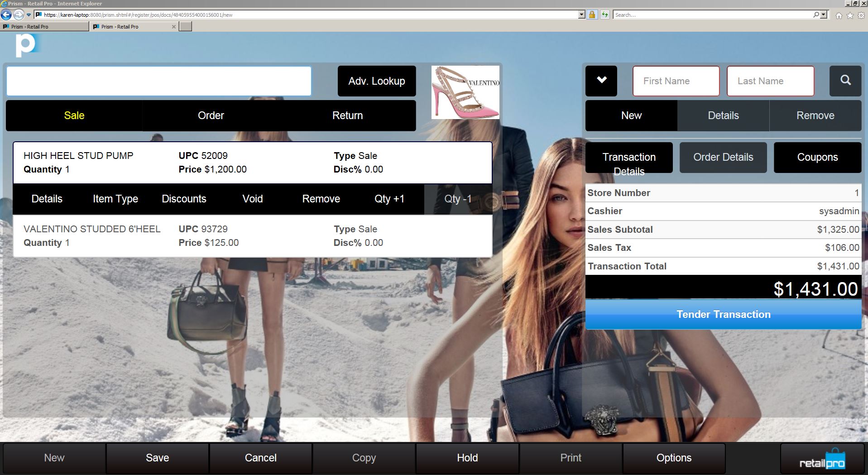
Task: Click the browser refresh icon
Action: coord(604,15)
